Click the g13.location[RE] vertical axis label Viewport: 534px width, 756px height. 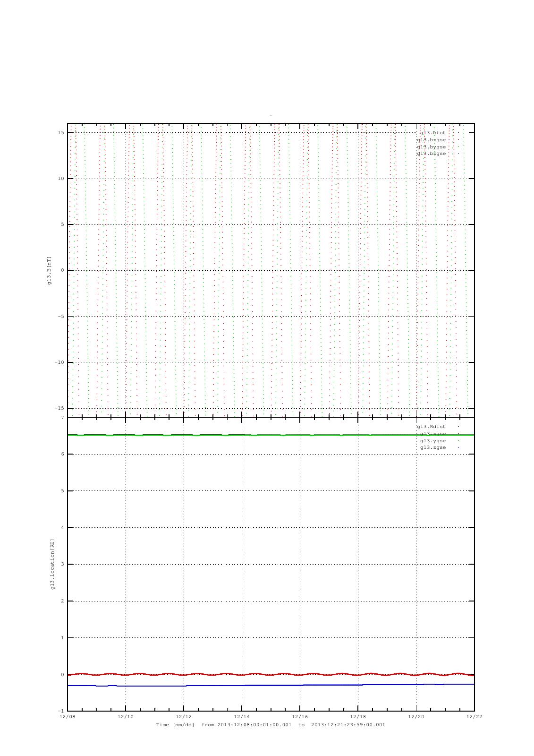point(52,564)
